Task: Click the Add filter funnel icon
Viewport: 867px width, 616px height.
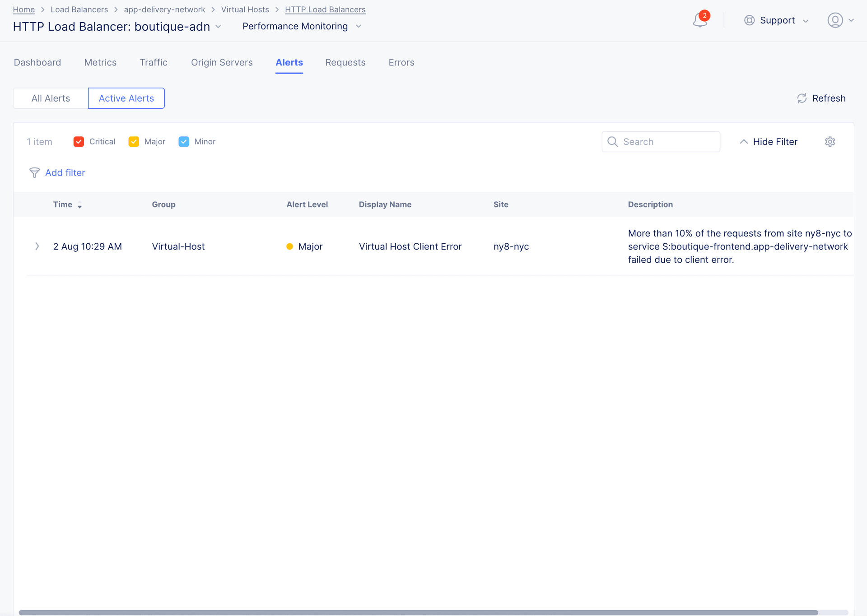Action: (x=34, y=172)
